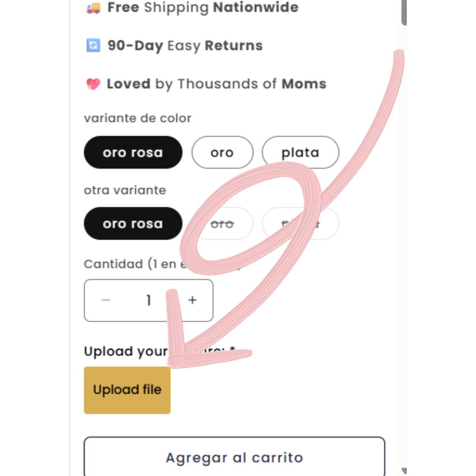Select 'oro rosa' under variante de color

point(133,152)
